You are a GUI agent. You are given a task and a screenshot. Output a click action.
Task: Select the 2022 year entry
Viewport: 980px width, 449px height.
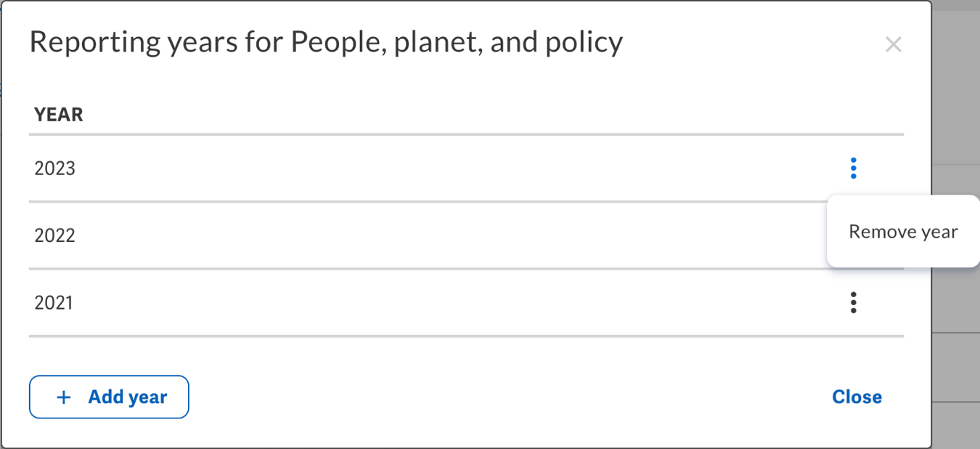[55, 235]
